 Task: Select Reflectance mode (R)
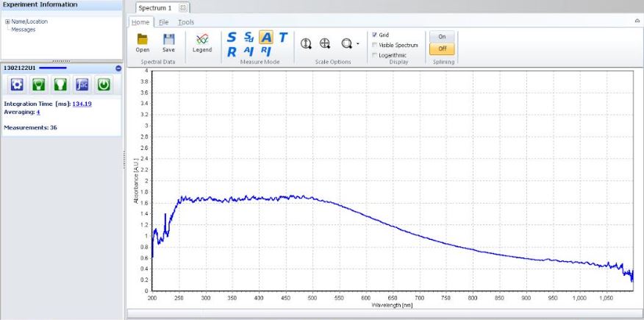(232, 51)
